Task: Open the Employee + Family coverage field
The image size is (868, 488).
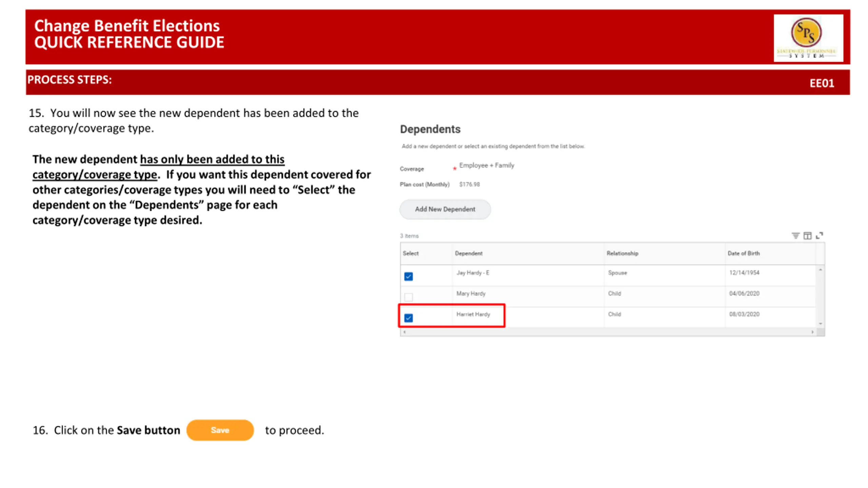Action: (487, 165)
